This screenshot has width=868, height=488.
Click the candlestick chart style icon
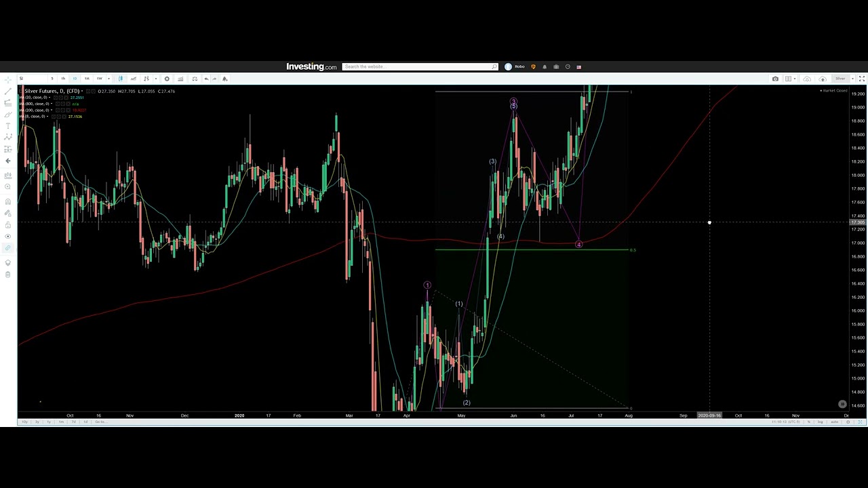[x=121, y=79]
